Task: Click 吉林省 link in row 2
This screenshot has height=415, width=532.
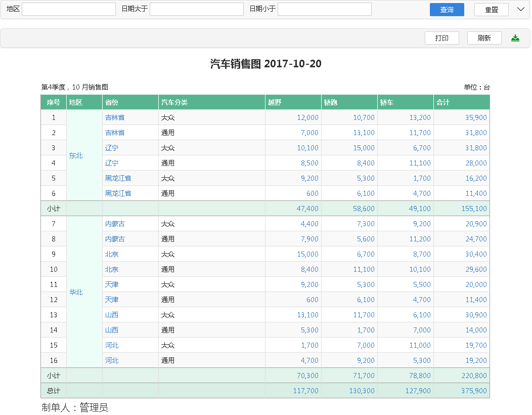Action: click(115, 133)
